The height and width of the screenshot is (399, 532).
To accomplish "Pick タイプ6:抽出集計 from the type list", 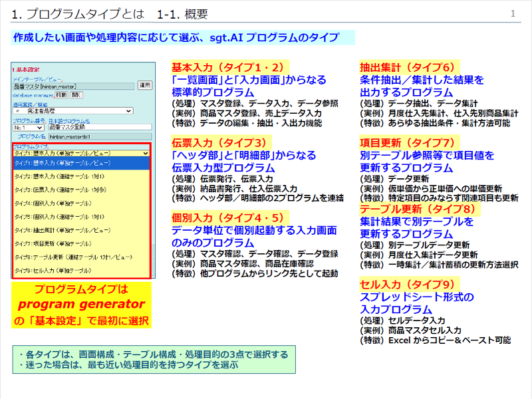I will [x=81, y=230].
